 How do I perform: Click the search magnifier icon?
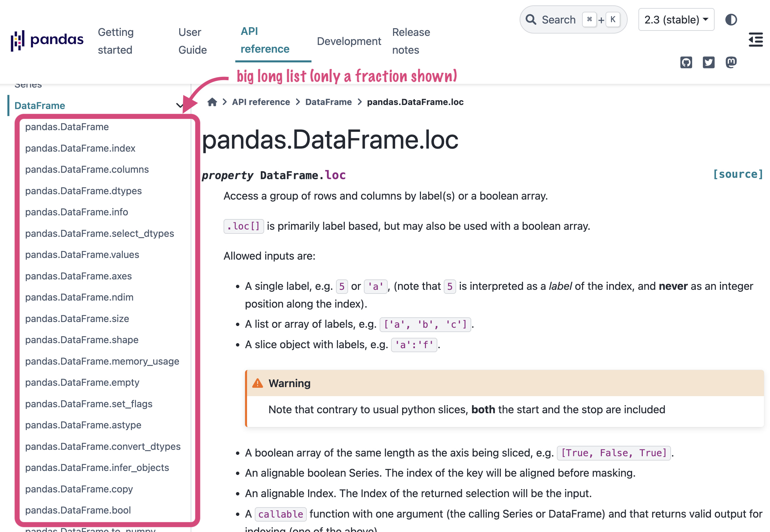tap(531, 19)
